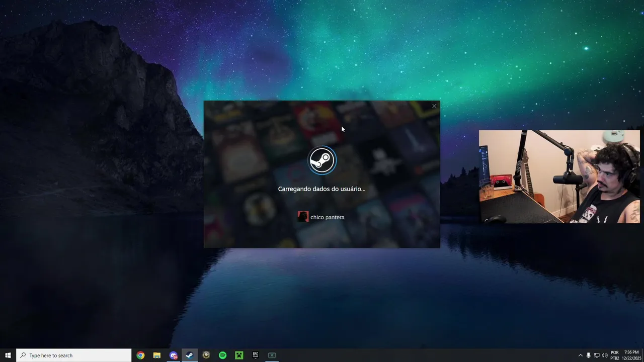Open the volume control tray icon
The width and height of the screenshot is (644, 362).
604,355
